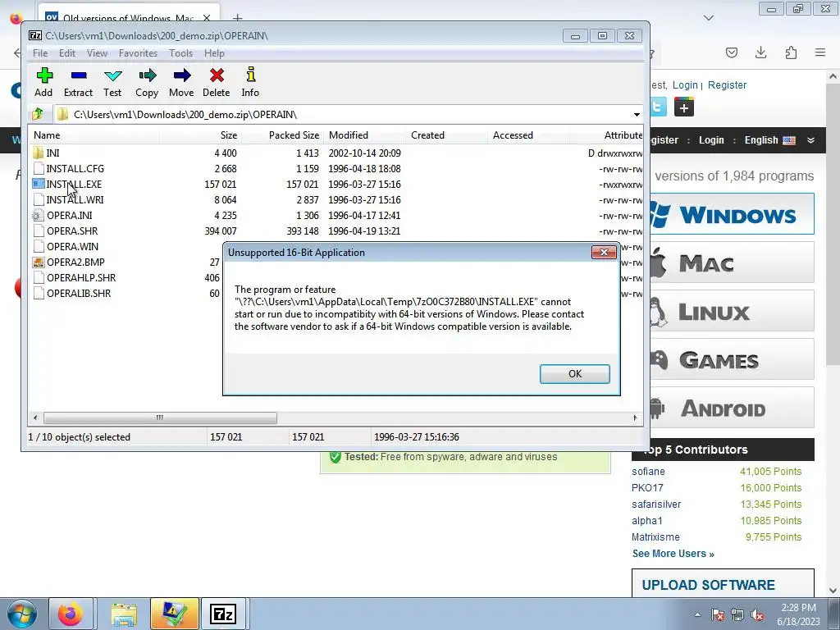Select the OPERA.SHR file row
The width and height of the screenshot is (840, 630).
coord(337,231)
